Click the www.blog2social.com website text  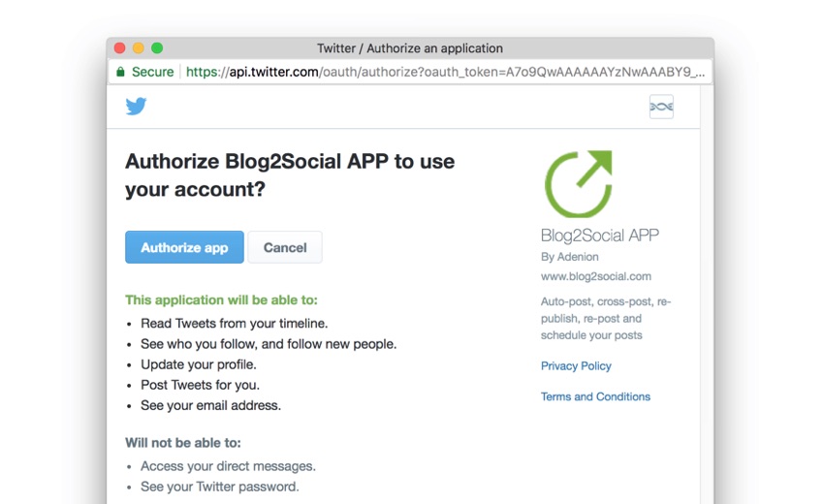point(595,276)
